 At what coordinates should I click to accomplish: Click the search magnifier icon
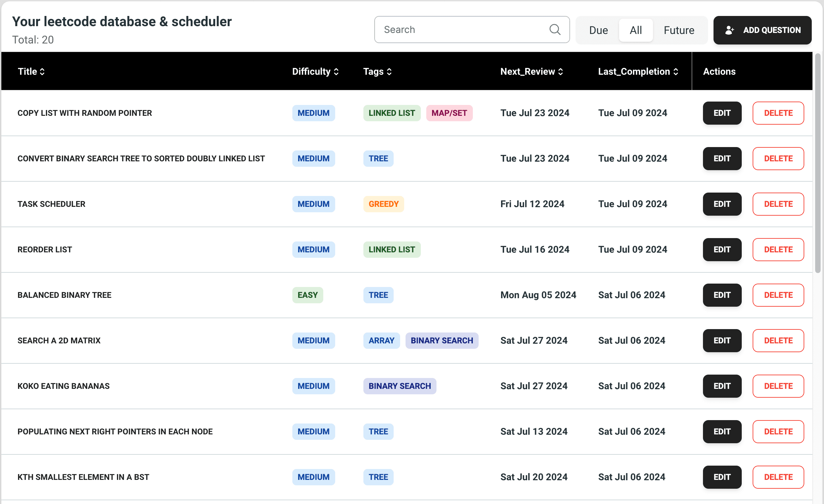[554, 30]
